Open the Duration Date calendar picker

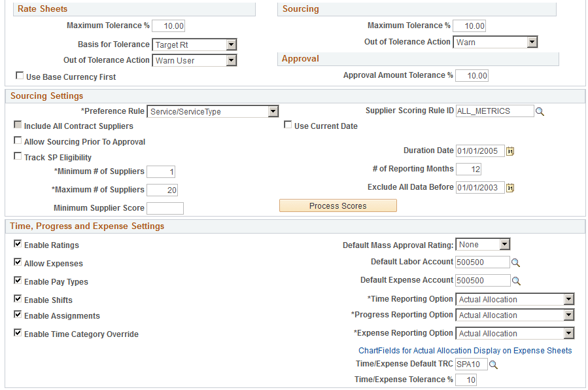(510, 151)
